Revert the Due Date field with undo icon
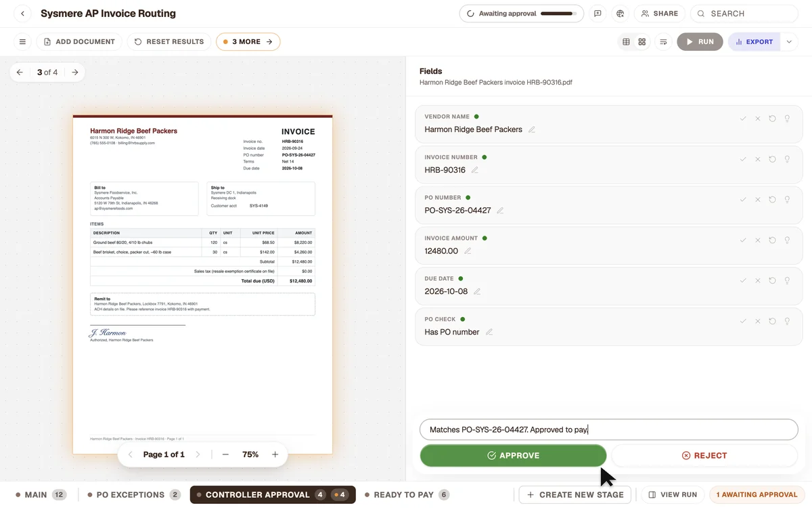Screen dimensions: 812x508 tap(772, 280)
